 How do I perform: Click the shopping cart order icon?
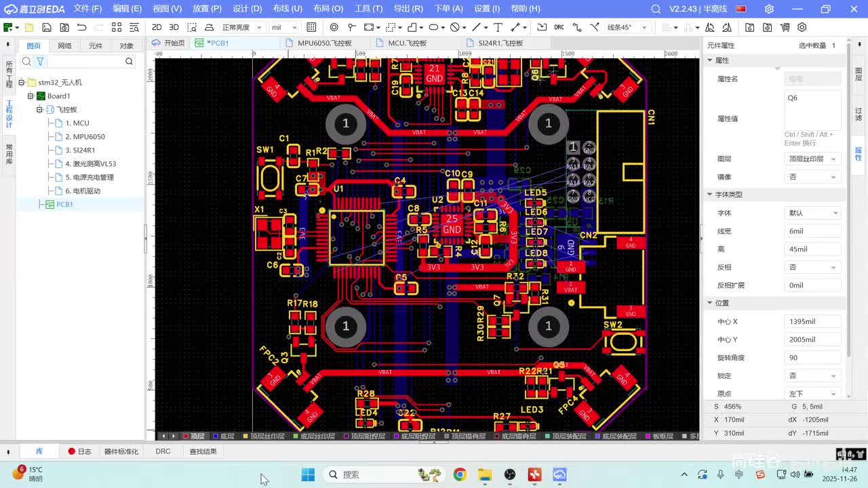[785, 27]
